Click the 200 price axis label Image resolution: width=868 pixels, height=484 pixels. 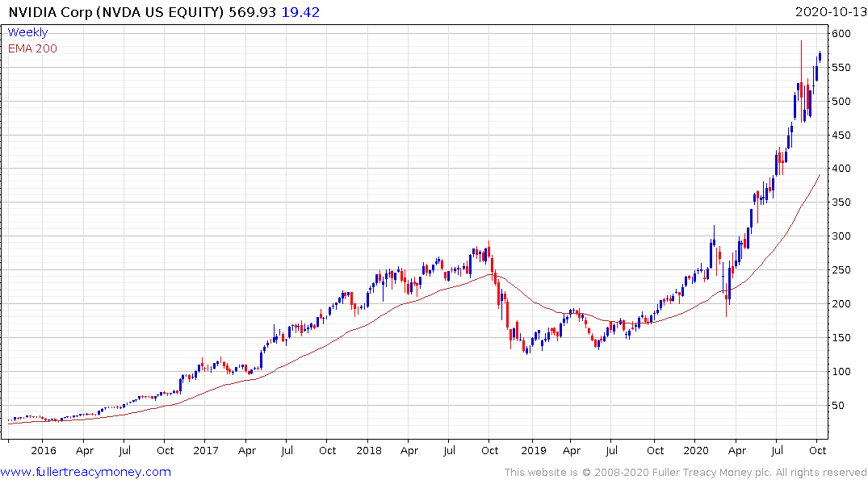tap(841, 303)
